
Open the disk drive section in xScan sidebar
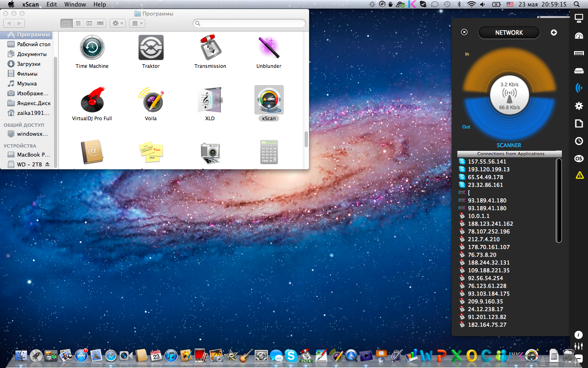coord(579,71)
